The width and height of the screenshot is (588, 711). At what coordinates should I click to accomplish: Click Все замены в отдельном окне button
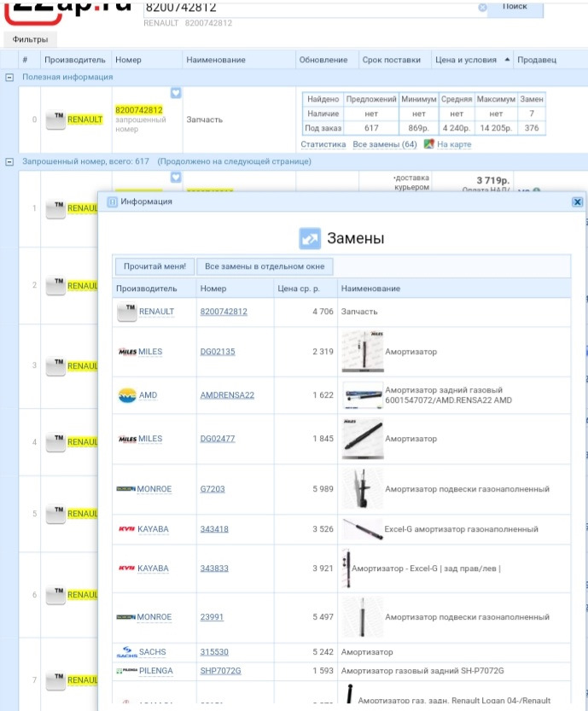(x=265, y=266)
